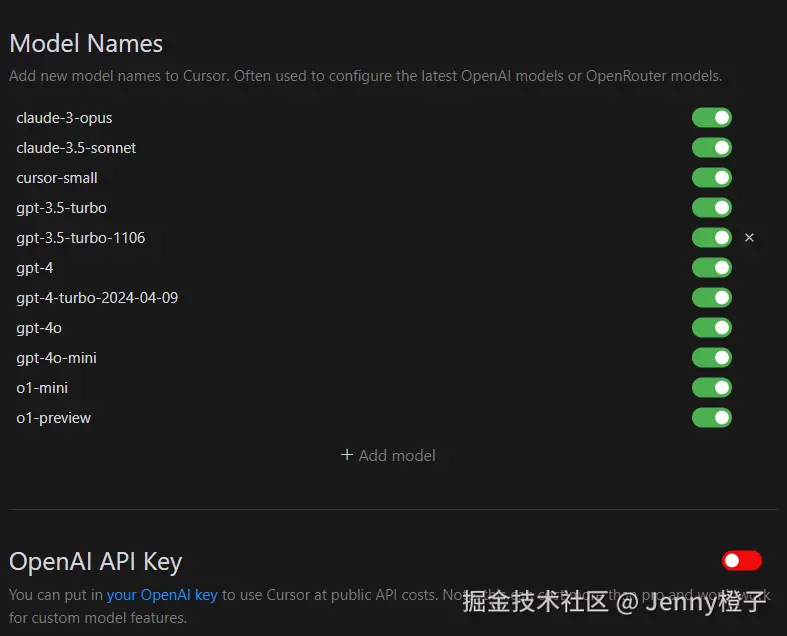
Task: Click the gpt-4o model label
Action: (x=39, y=328)
